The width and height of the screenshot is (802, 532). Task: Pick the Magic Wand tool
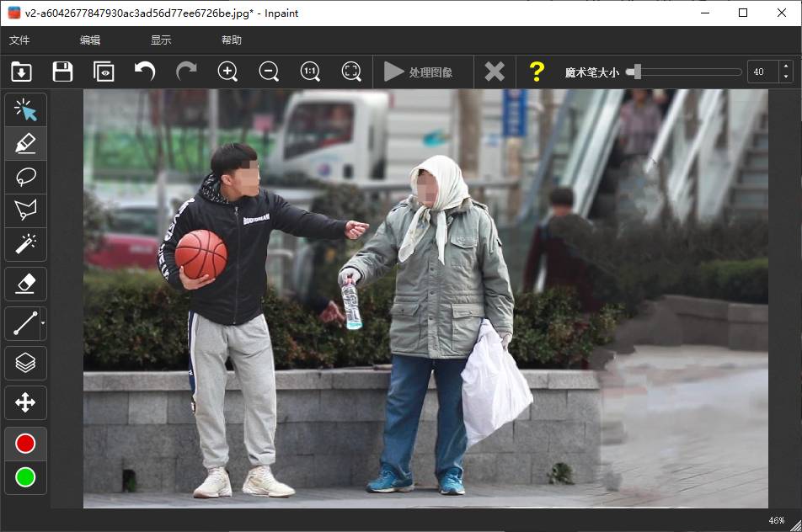pos(25,244)
